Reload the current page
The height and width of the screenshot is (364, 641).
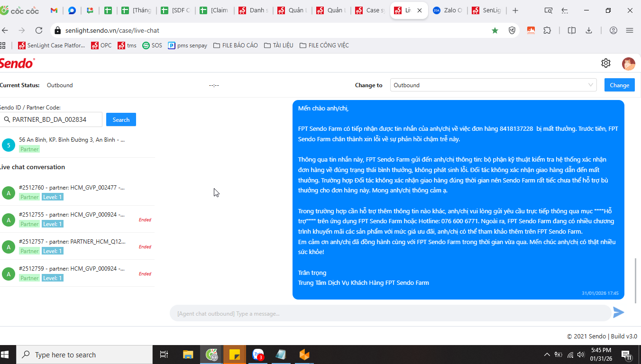[39, 30]
